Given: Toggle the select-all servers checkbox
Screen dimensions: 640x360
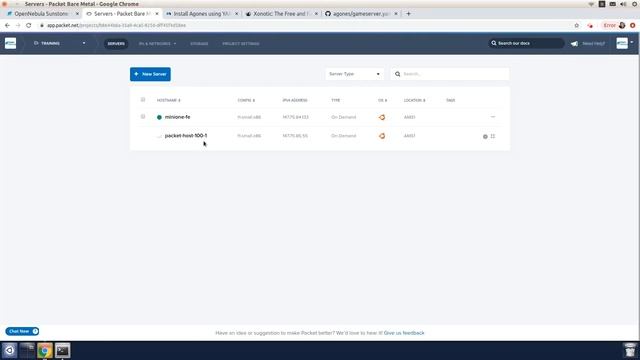Looking at the screenshot, I should click(143, 100).
